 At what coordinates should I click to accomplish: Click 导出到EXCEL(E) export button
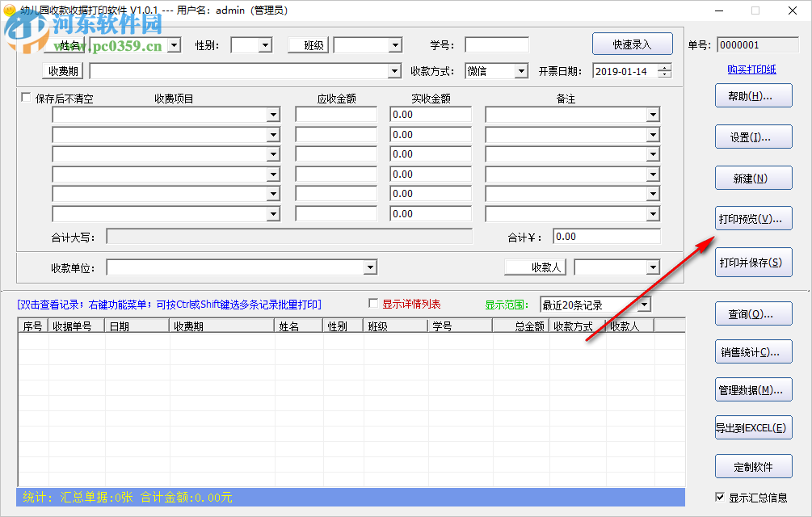coord(754,427)
